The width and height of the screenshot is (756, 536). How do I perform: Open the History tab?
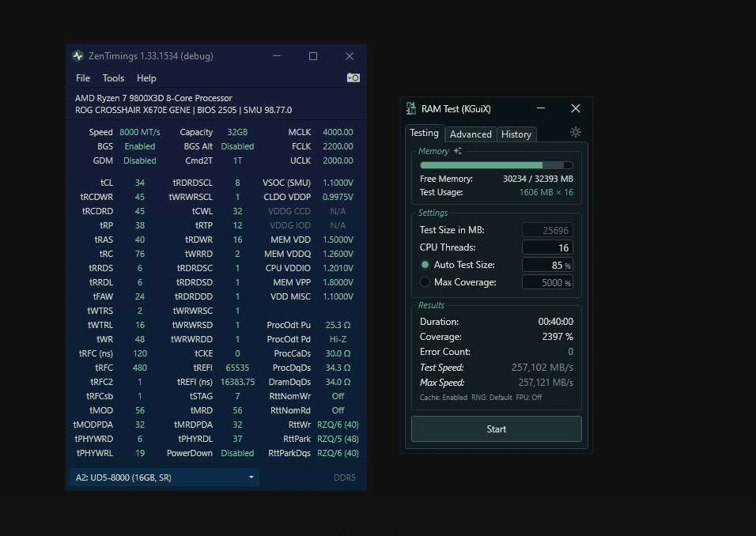516,134
